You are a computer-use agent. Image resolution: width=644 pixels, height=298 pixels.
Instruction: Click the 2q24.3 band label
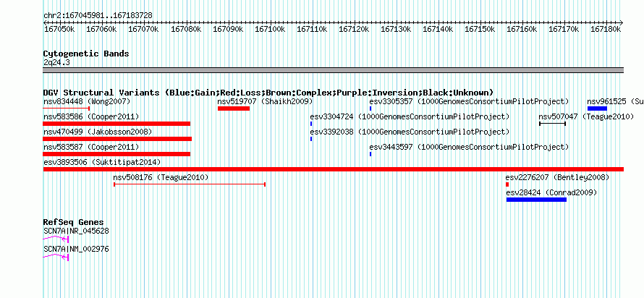(x=56, y=62)
